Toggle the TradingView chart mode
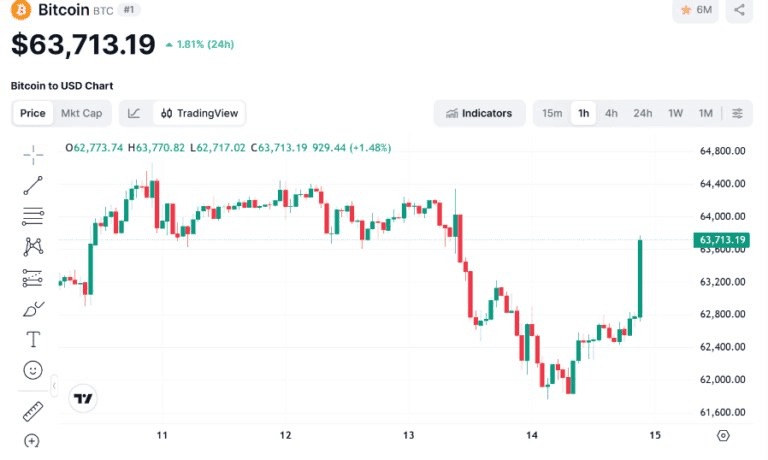 click(199, 113)
